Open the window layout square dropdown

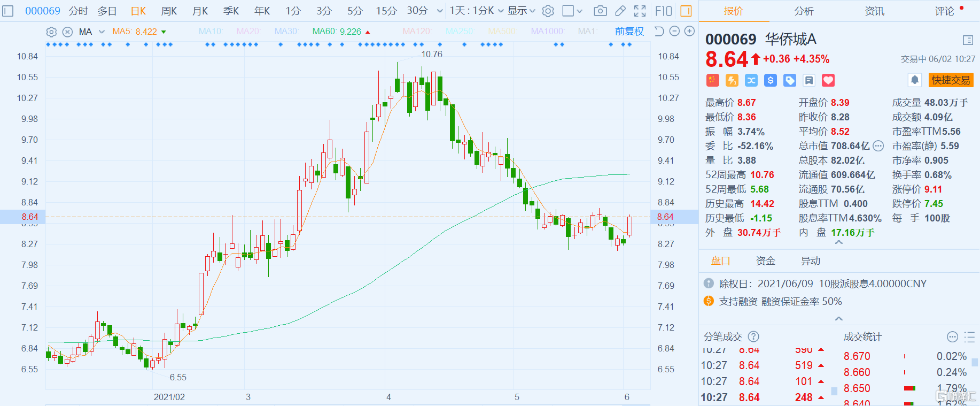[x=572, y=11]
